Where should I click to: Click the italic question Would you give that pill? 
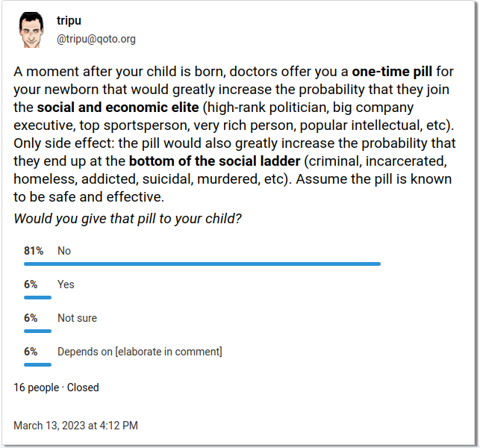[x=128, y=219]
